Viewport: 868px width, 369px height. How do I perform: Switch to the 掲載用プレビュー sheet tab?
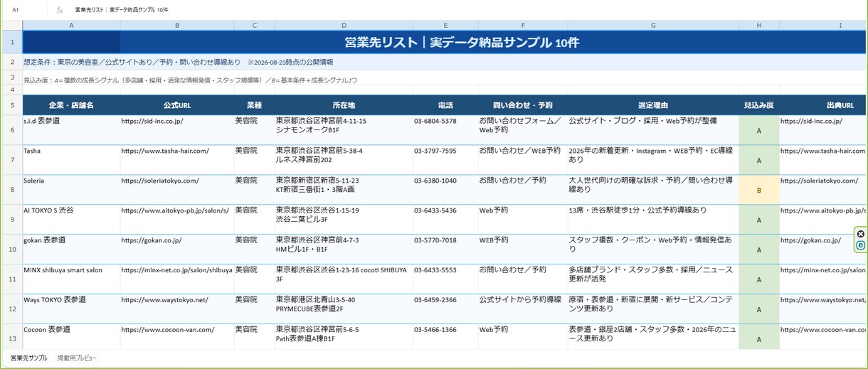tap(78, 358)
